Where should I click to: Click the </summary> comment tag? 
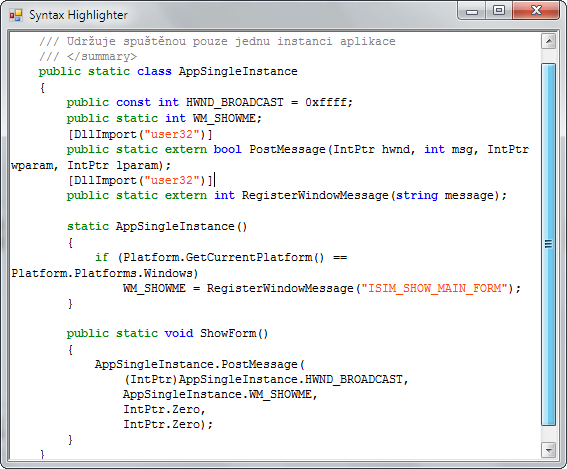pyautogui.click(x=102, y=56)
